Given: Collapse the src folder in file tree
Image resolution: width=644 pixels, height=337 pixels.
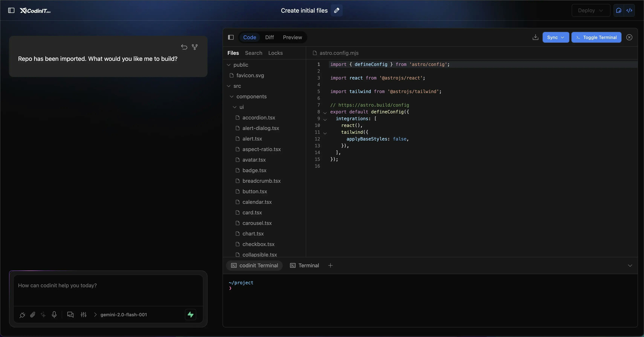Looking at the screenshot, I should pos(228,86).
